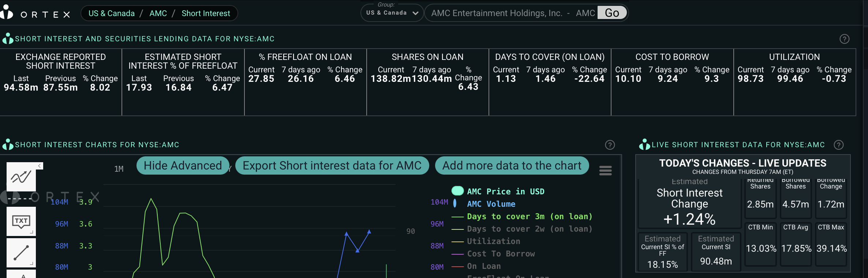
Task: Select the TXT annotation tool
Action: [x=21, y=221]
